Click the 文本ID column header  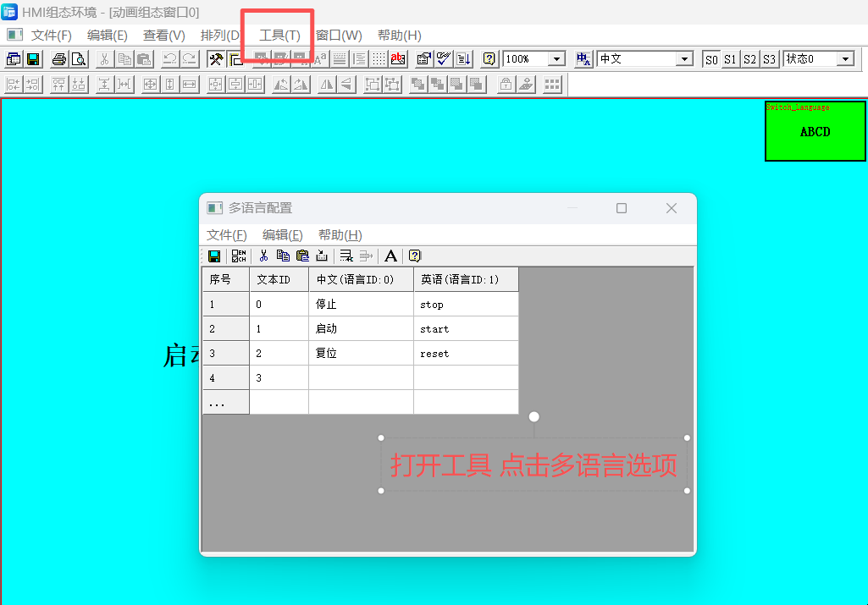(279, 279)
